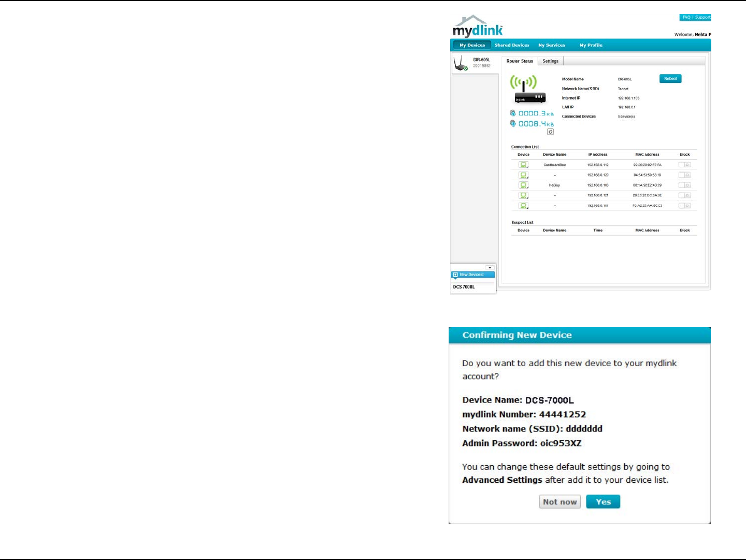Click IP address 192.168.0.110

point(598,165)
